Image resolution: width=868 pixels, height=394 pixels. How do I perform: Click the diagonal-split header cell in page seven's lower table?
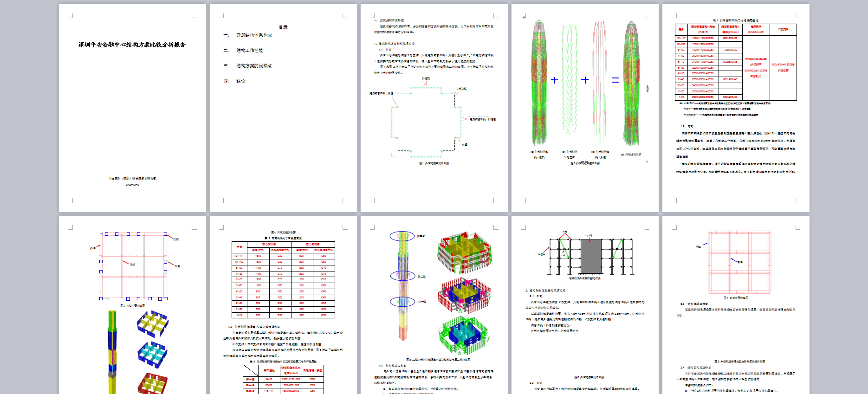251,370
